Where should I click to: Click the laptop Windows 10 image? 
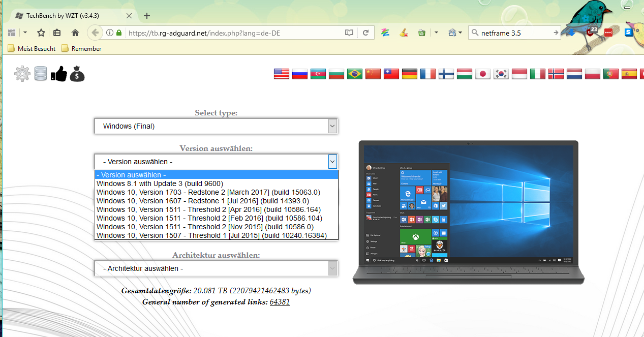[468, 212]
